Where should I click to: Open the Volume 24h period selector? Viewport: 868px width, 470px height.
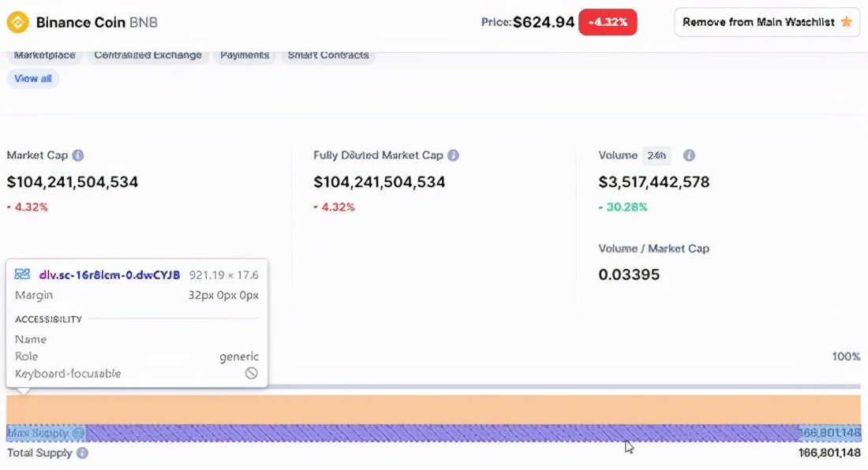pos(657,155)
